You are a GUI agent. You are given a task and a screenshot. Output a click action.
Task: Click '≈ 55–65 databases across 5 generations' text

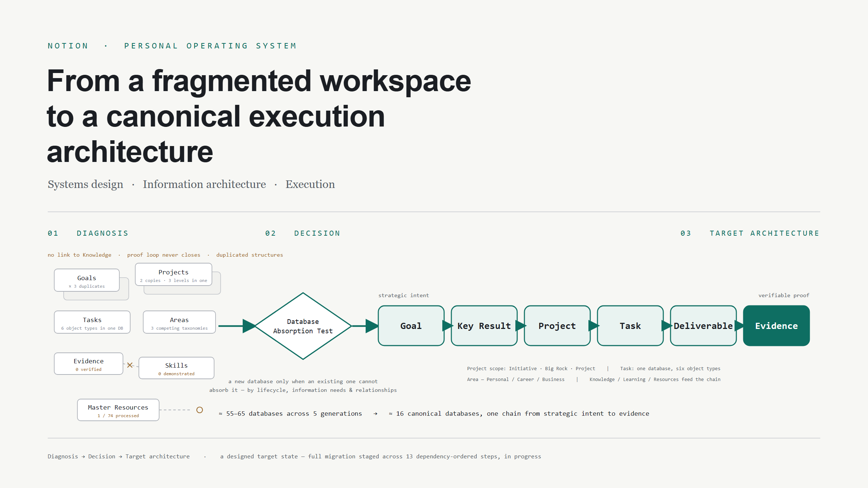pos(290,414)
